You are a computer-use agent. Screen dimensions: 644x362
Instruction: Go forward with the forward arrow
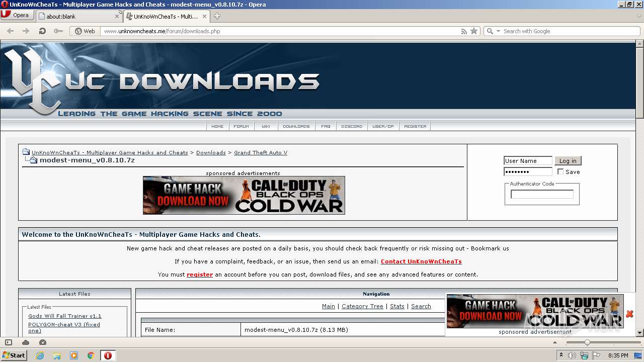click(26, 31)
